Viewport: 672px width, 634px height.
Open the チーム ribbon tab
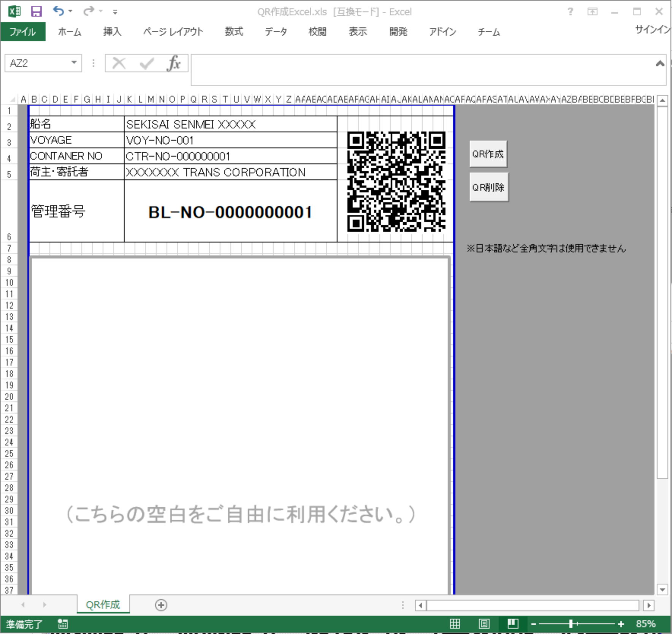pos(489,32)
